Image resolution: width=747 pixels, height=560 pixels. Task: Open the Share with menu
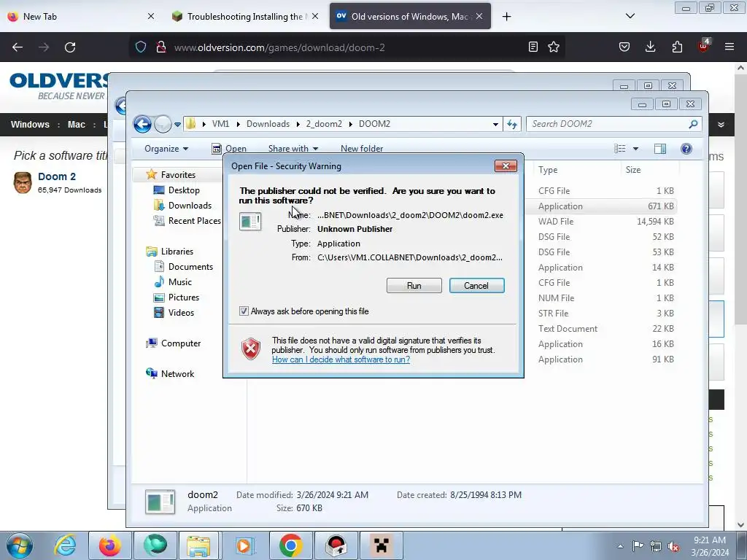(x=293, y=149)
